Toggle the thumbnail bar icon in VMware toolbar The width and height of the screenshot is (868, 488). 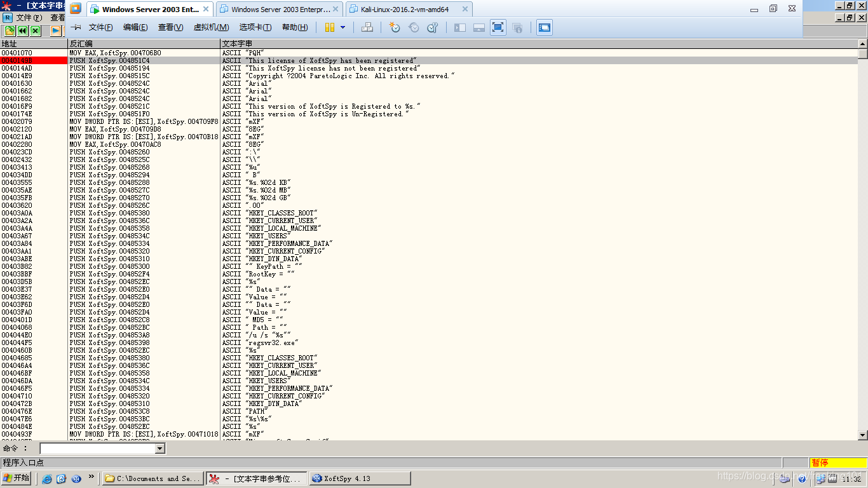click(x=479, y=27)
